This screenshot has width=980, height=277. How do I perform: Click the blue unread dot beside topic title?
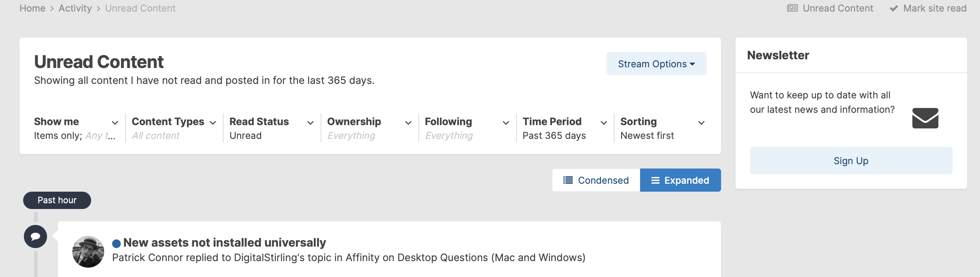pos(116,243)
